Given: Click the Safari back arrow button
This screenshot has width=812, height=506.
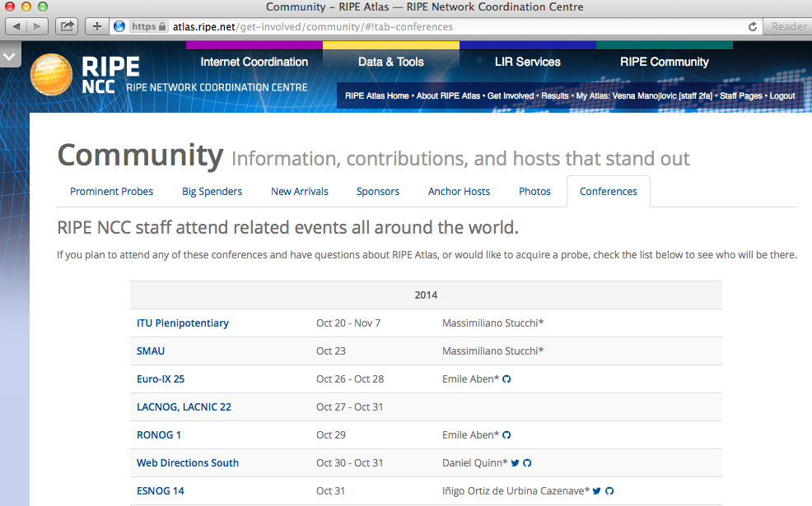Looking at the screenshot, I should tap(17, 26).
